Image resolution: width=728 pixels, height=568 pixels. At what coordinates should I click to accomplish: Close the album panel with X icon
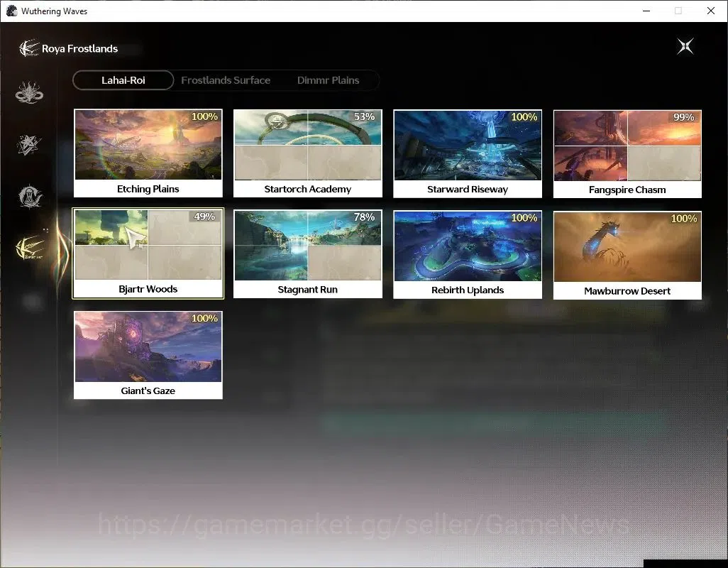pos(685,46)
